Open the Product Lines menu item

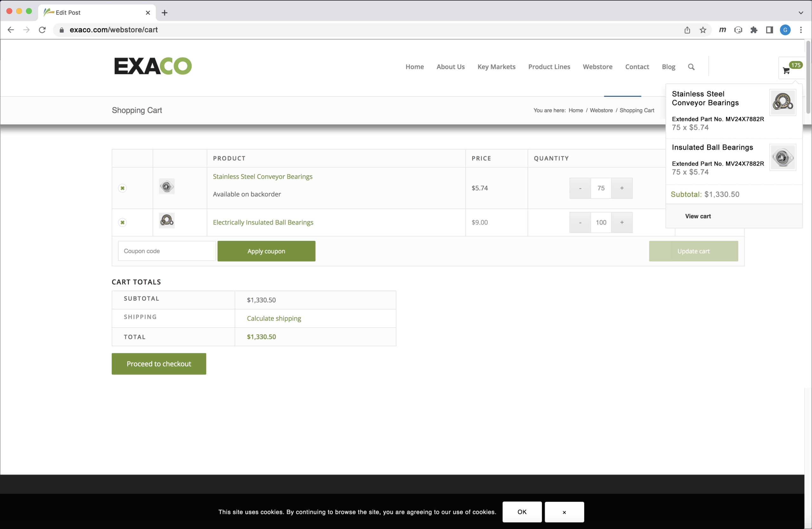549,67
